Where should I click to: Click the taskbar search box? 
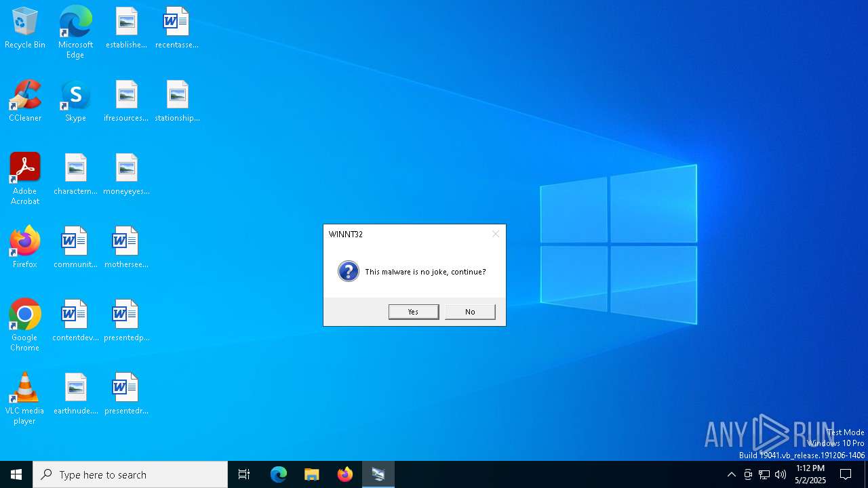pyautogui.click(x=130, y=474)
